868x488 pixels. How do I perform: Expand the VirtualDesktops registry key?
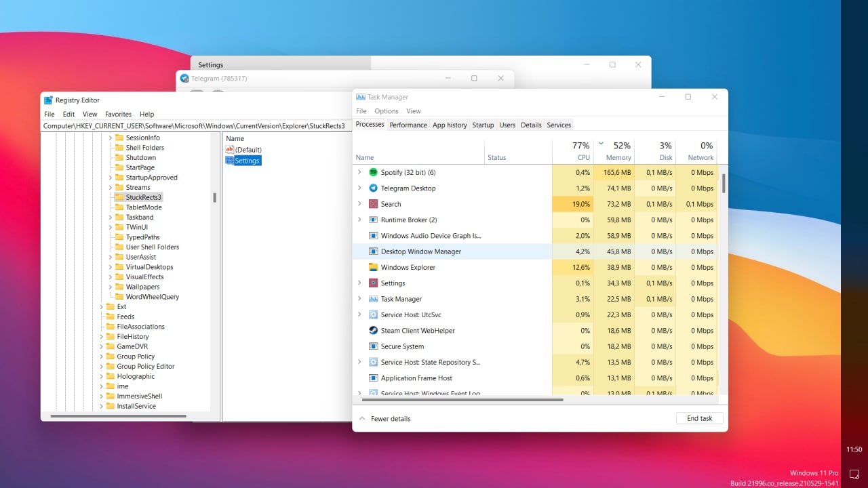tap(111, 267)
